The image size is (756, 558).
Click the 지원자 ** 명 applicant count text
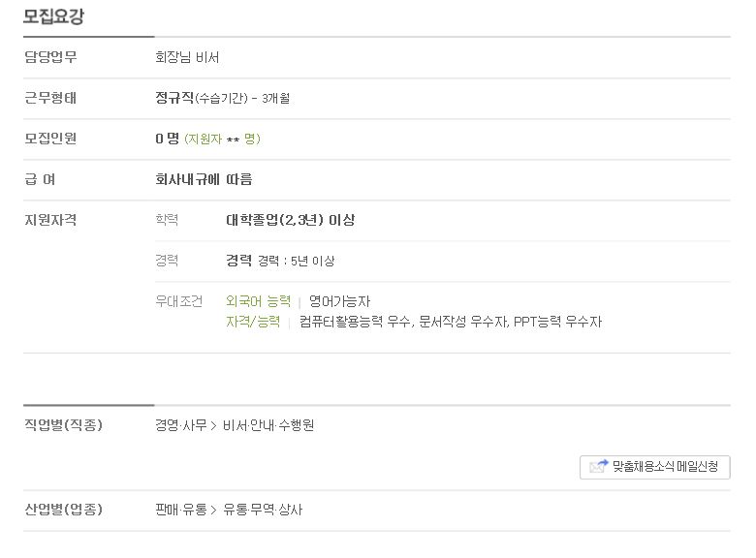click(x=222, y=139)
